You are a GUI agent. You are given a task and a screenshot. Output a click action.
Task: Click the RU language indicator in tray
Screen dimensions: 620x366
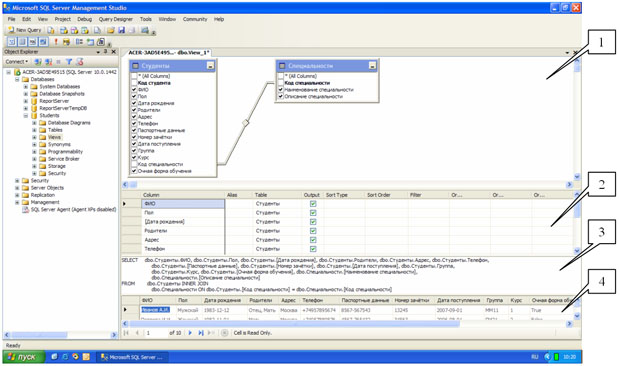535,357
